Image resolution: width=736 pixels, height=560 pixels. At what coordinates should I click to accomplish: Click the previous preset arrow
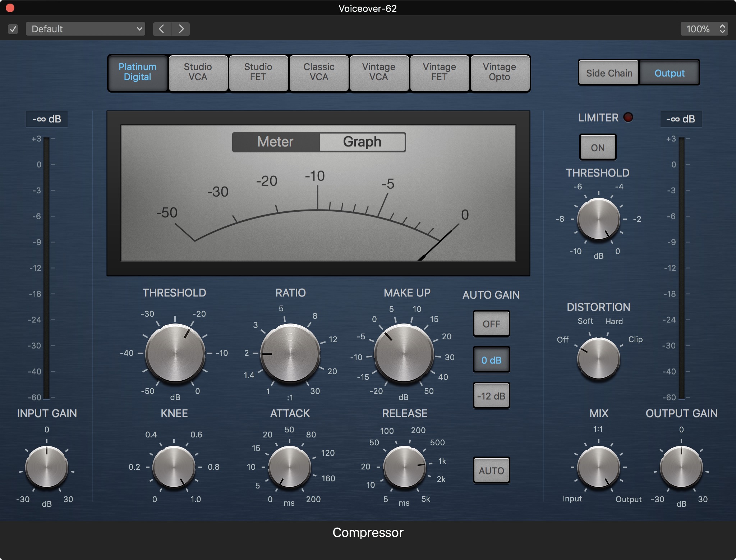(x=162, y=29)
